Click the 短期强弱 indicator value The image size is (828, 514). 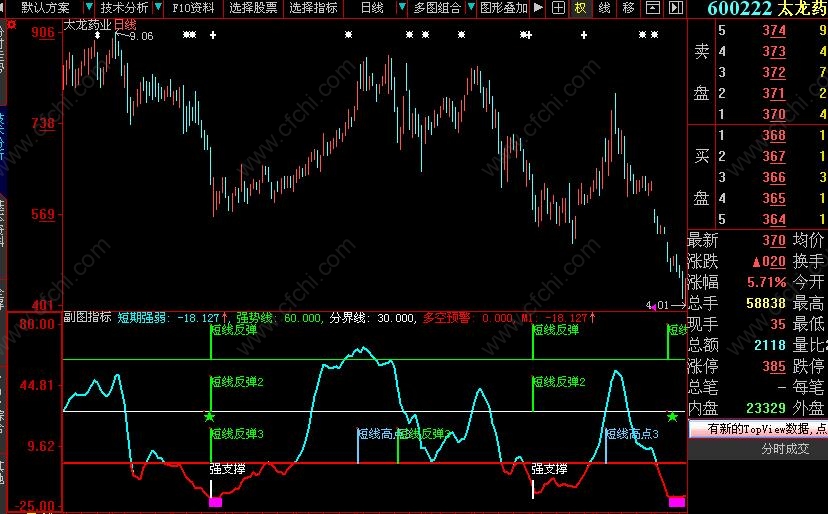(x=172, y=317)
